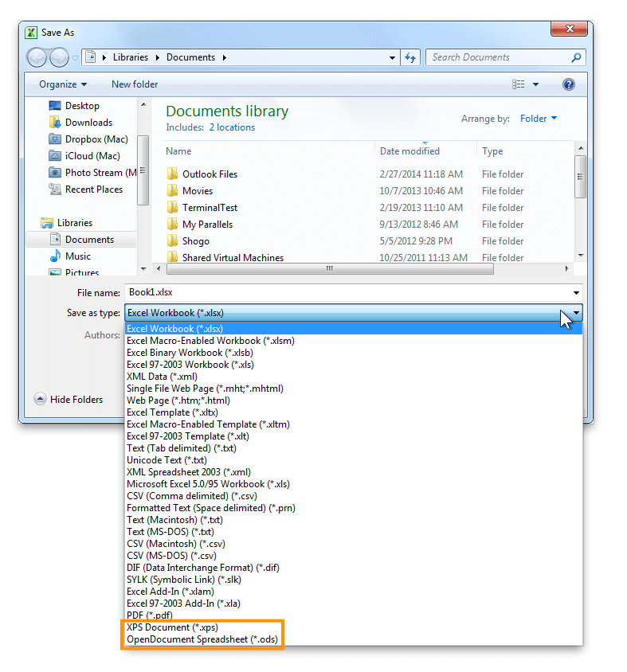
Task: Choose Web Page (*.htm;*.html) type
Action: pyautogui.click(x=354, y=400)
